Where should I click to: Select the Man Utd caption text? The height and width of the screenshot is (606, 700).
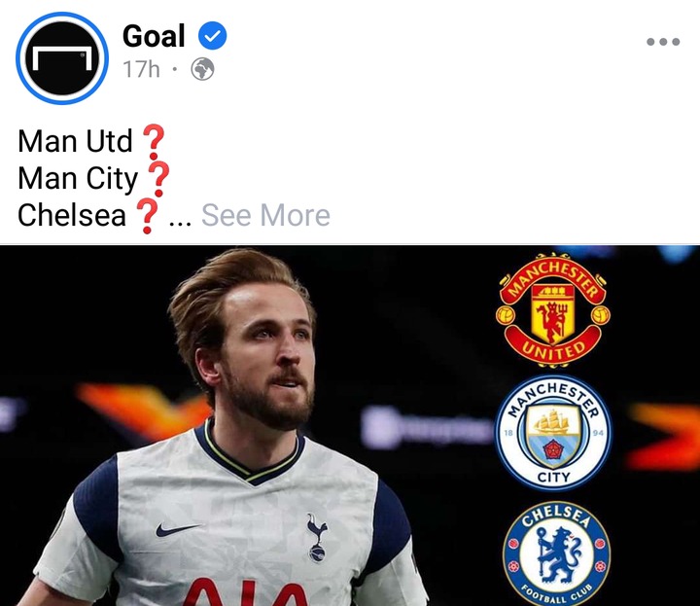[x=75, y=141]
